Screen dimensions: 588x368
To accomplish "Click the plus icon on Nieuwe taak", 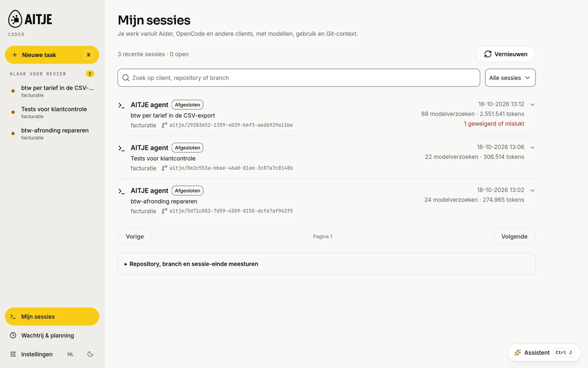I will point(15,55).
